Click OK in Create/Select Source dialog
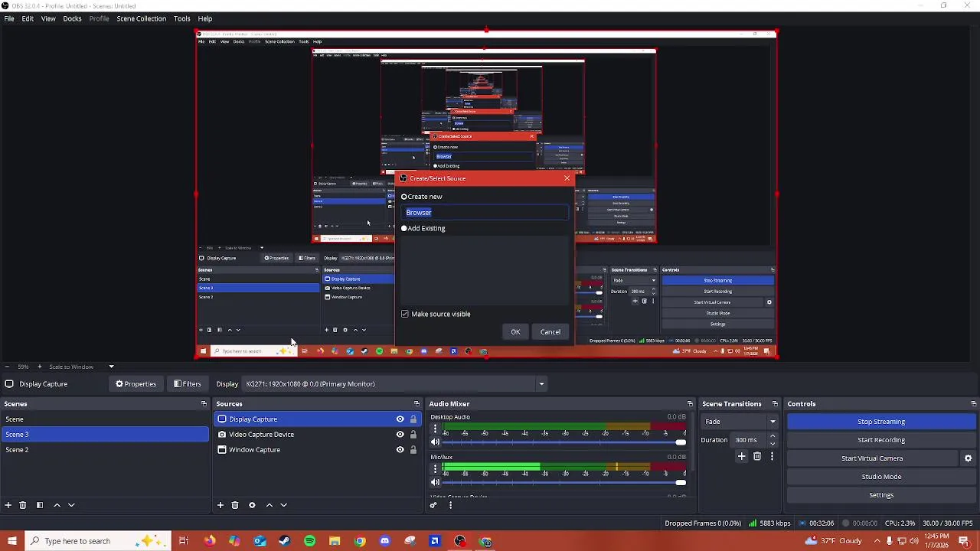The image size is (980, 551). (515, 332)
